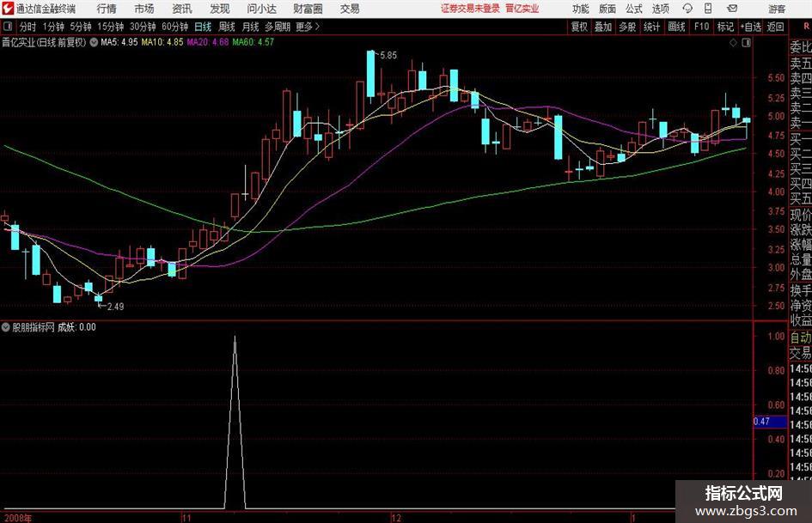Screen dimensions: 812x523
Task: Click the 现价 row in quote panel
Action: pyautogui.click(x=801, y=215)
